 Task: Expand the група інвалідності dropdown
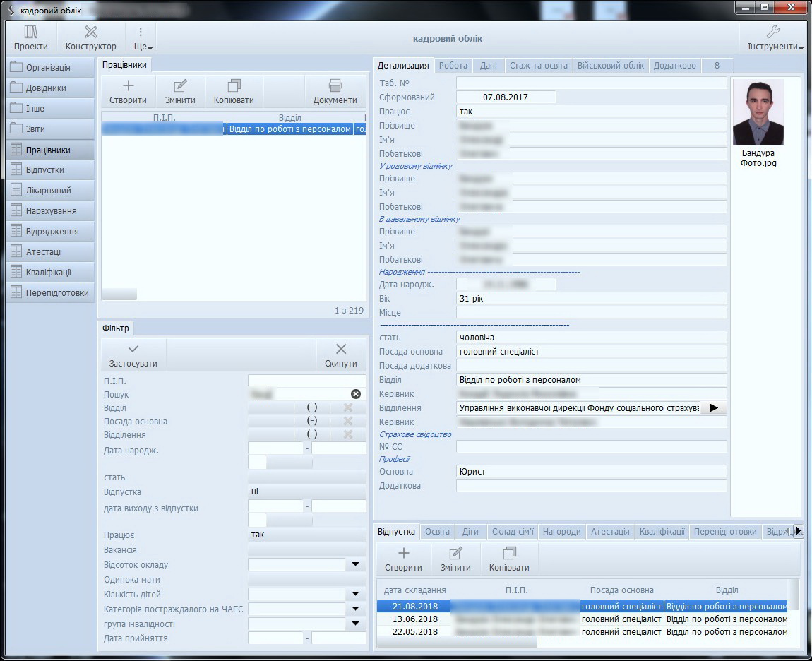click(356, 624)
